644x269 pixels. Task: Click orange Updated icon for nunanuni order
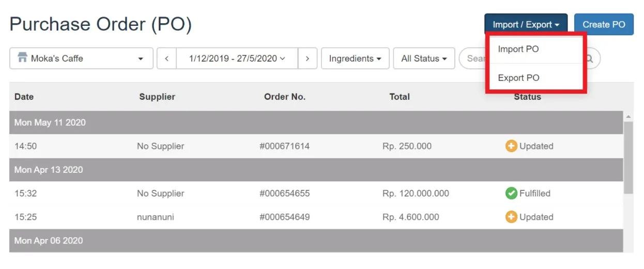tap(511, 217)
